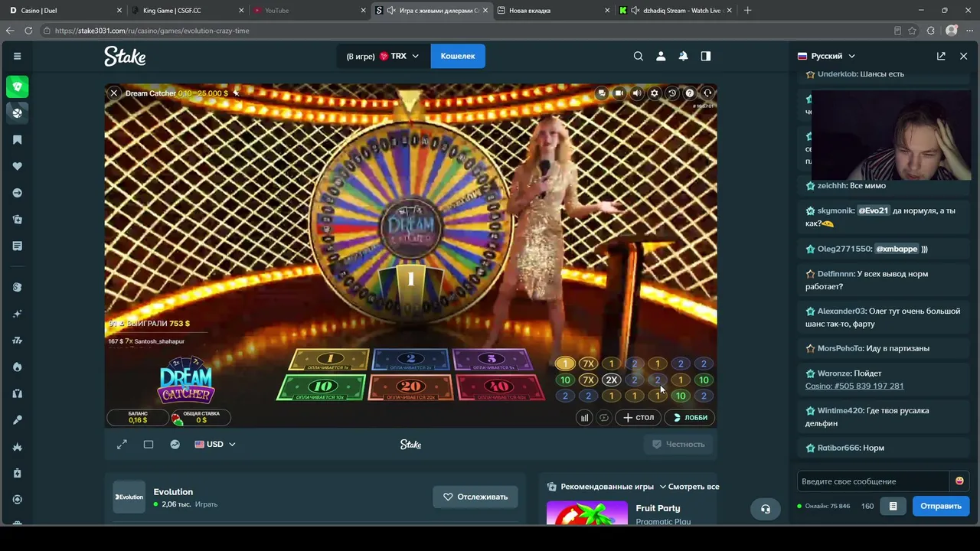980x551 pixels.
Task: Open game statistics bar chart icon
Action: pos(585,418)
